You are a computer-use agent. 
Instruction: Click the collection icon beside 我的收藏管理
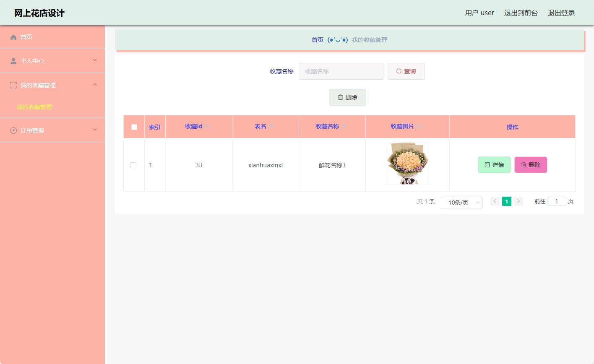pyautogui.click(x=13, y=85)
